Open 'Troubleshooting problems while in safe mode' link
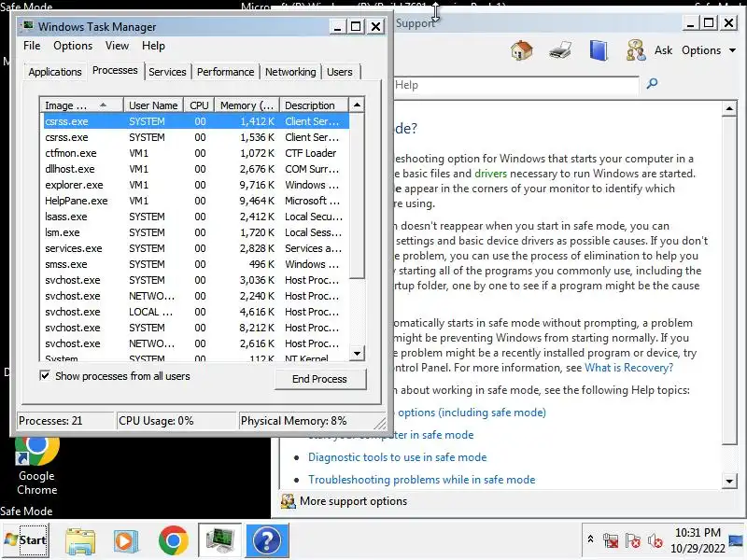The width and height of the screenshot is (747, 560). pos(422,480)
